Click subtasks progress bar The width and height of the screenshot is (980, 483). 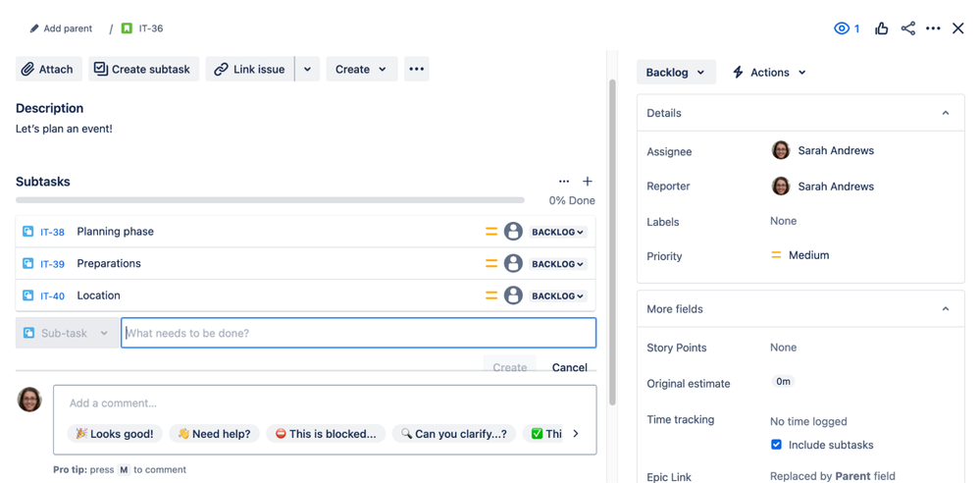click(270, 200)
